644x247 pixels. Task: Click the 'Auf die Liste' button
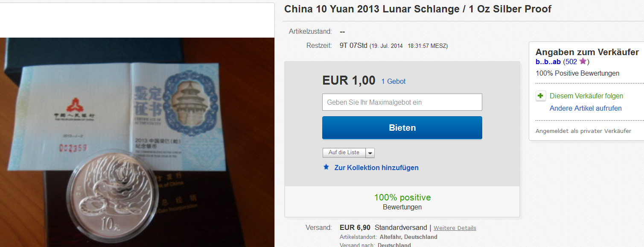tap(344, 153)
